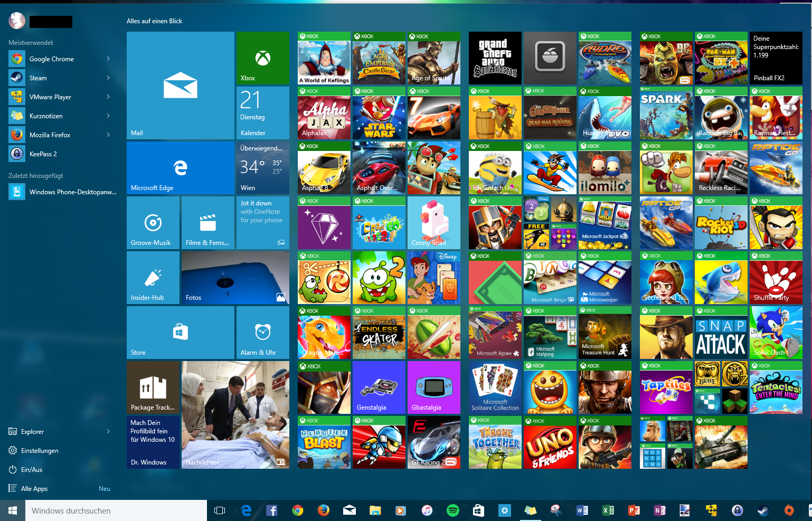The width and height of the screenshot is (812, 521).
Task: Open Microsoft Minesweeper tile
Action: [x=605, y=278]
